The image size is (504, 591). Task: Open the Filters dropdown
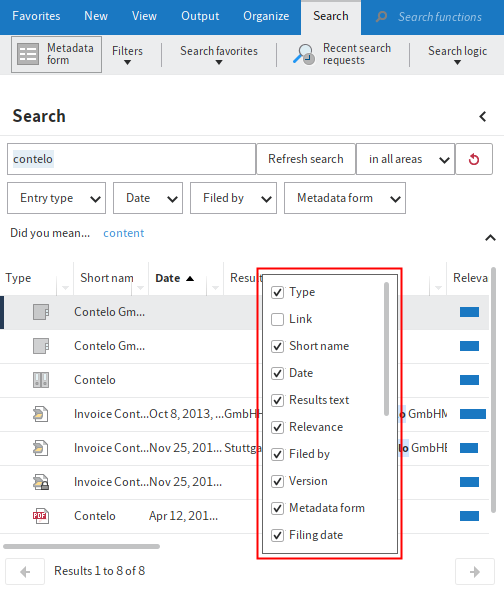(x=127, y=54)
